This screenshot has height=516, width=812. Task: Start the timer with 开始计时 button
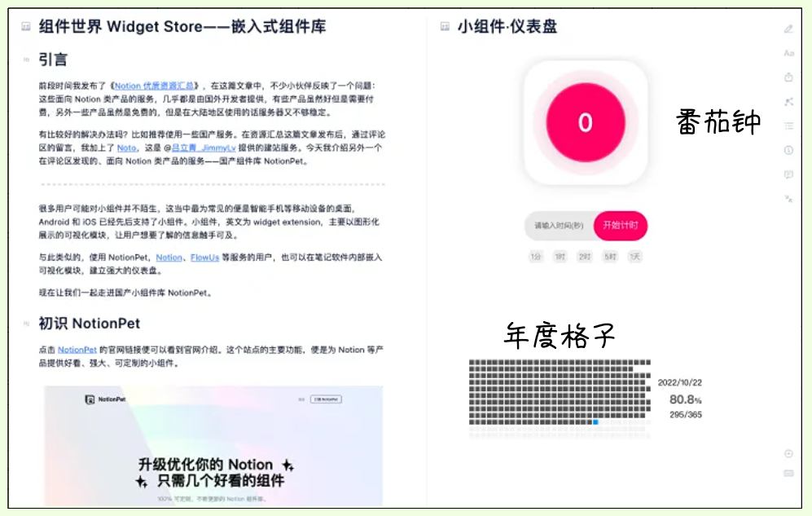pyautogui.click(x=621, y=226)
